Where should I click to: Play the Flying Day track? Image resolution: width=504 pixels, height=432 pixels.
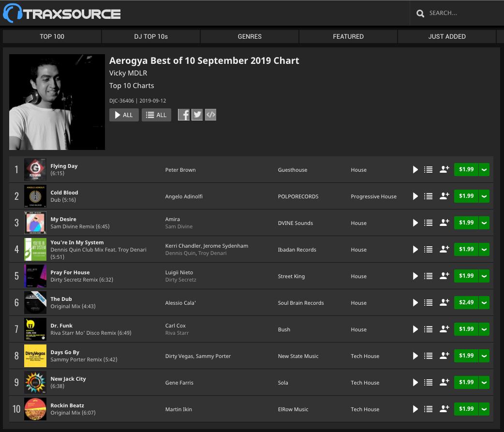point(415,170)
